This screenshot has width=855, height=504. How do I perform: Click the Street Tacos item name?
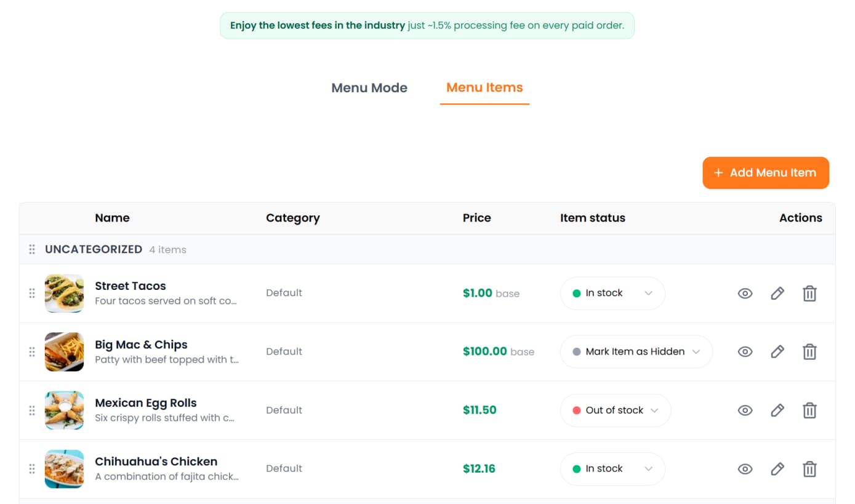(130, 286)
